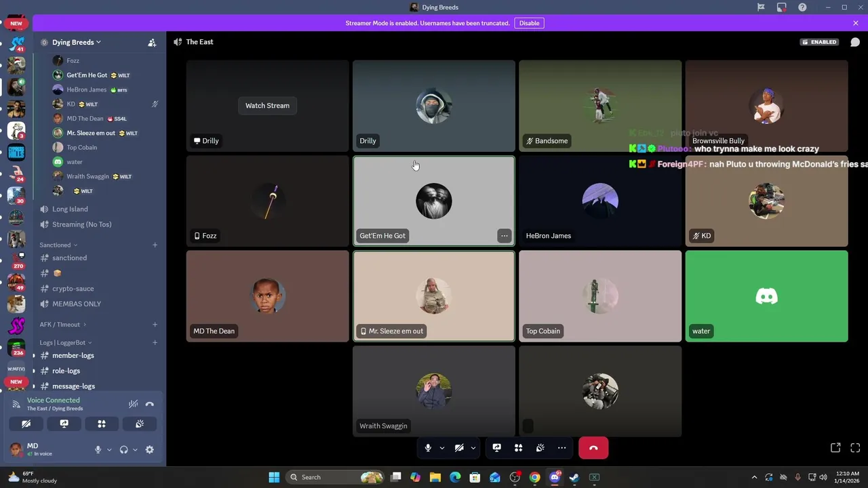The width and height of the screenshot is (868, 488).
Task: Open input device dropdown beside microphone
Action: tap(109, 449)
